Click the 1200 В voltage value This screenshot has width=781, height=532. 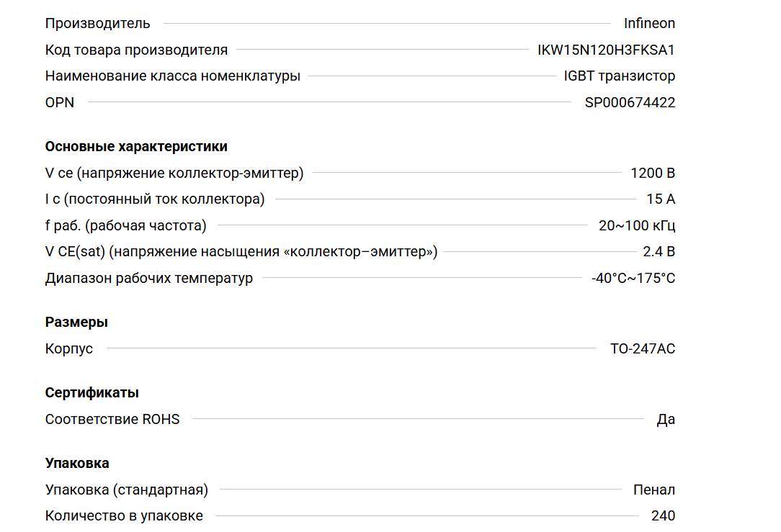coord(652,173)
